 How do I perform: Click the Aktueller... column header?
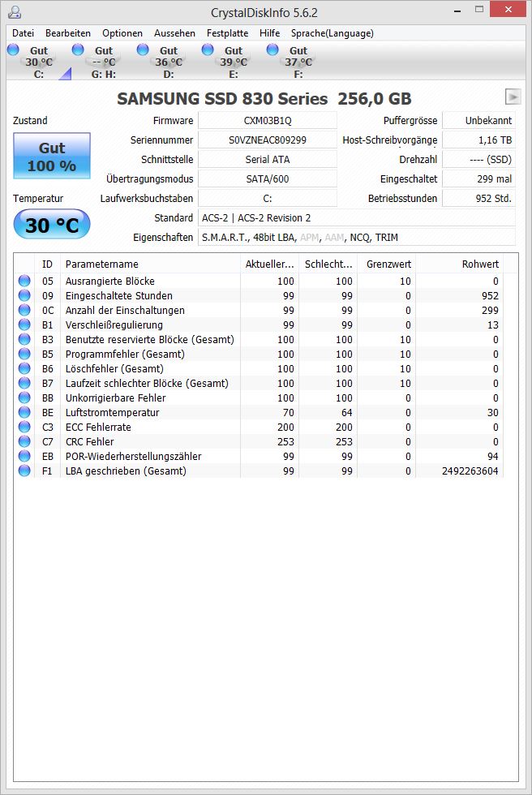point(269,264)
